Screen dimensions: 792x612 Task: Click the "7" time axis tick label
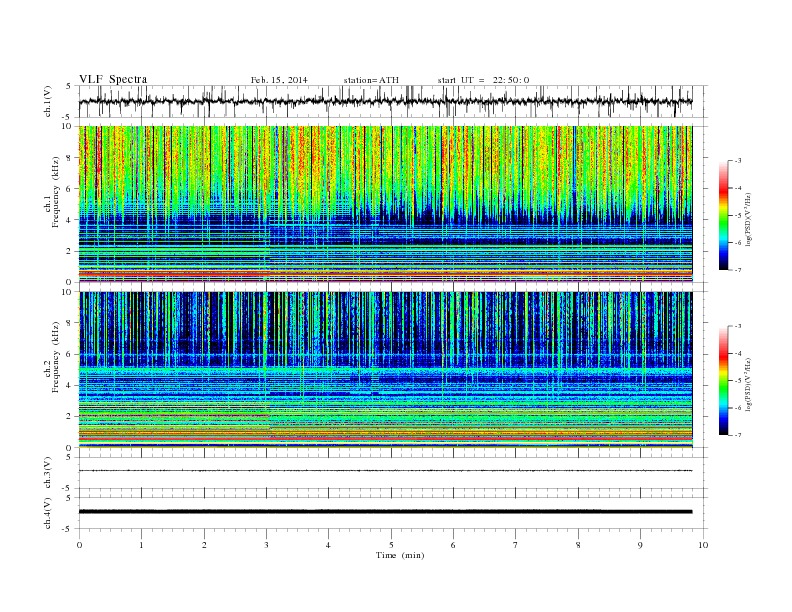(516, 545)
